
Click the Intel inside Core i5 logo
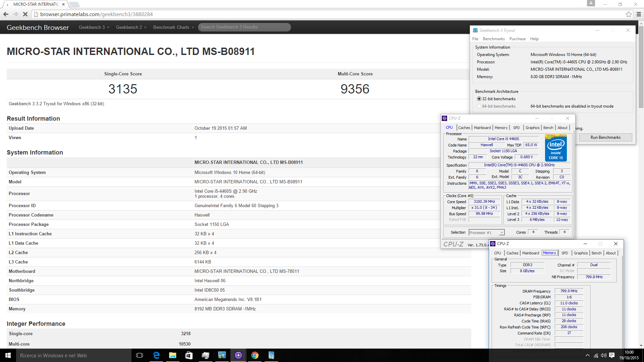point(556,148)
